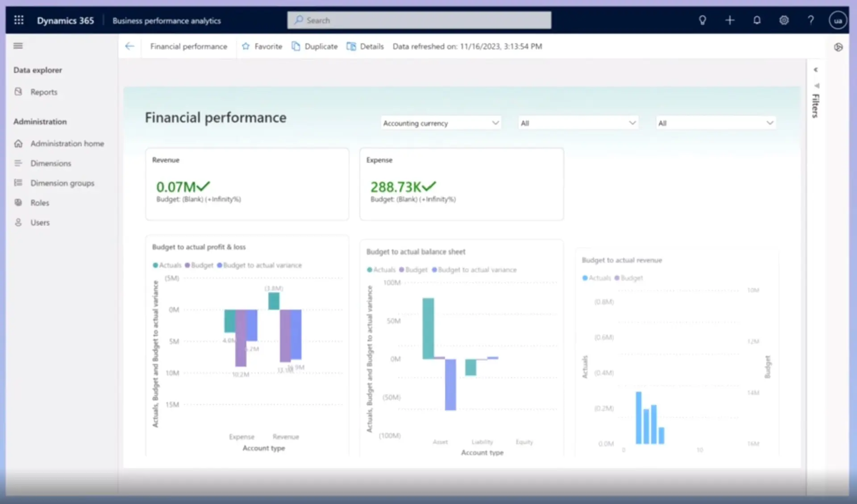Viewport: 857px width, 504px height.
Task: Open the rightmost All dropdown
Action: [715, 123]
